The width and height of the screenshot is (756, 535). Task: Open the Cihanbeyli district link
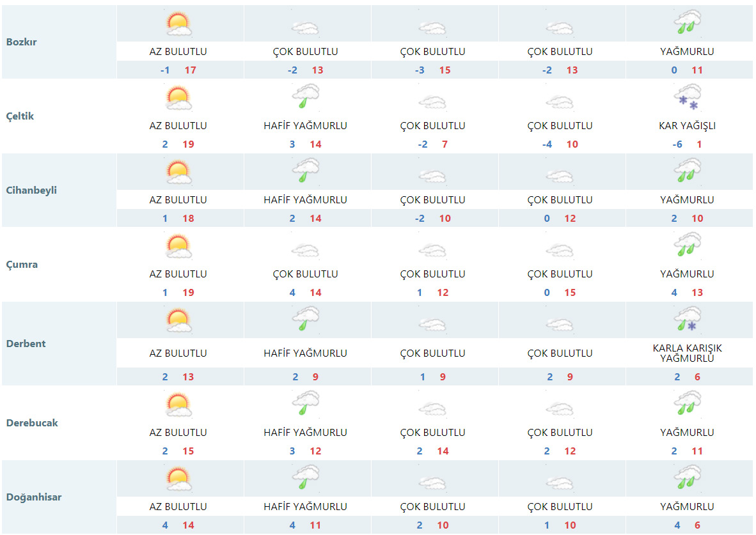point(31,190)
